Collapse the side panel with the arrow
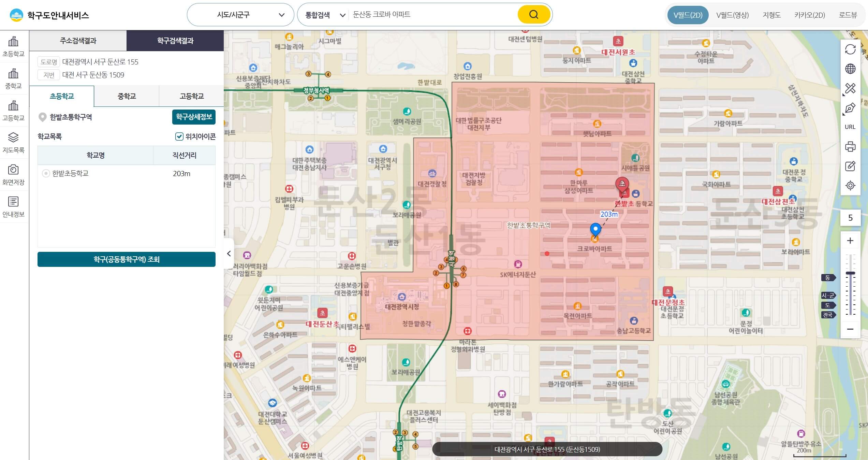 coord(229,254)
